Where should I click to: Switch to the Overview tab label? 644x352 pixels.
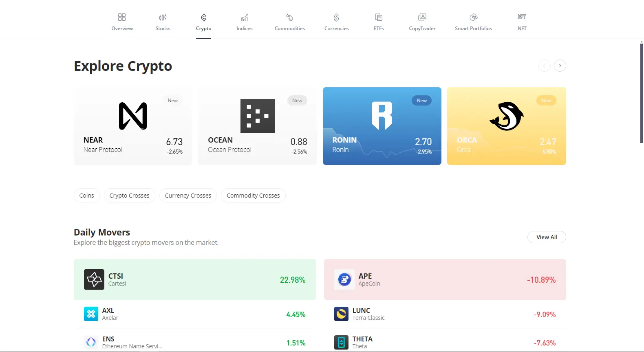122,29
